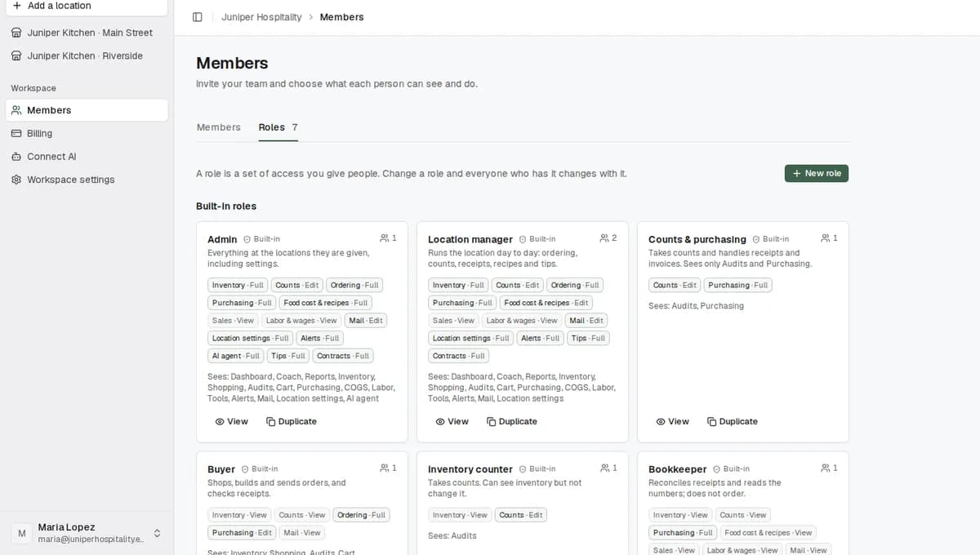Click Inventory counter's Inventory · View chip
The width and height of the screenshot is (980, 555).
[460, 515]
